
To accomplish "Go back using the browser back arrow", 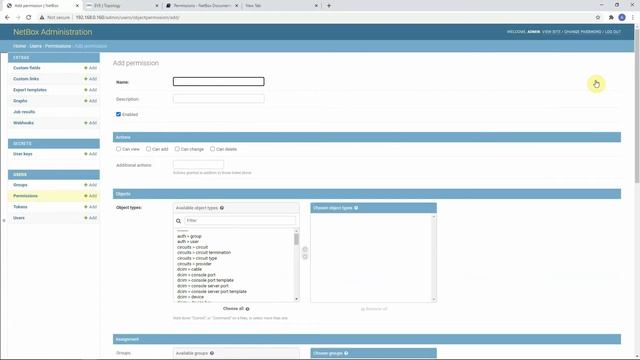I will (x=7, y=18).
